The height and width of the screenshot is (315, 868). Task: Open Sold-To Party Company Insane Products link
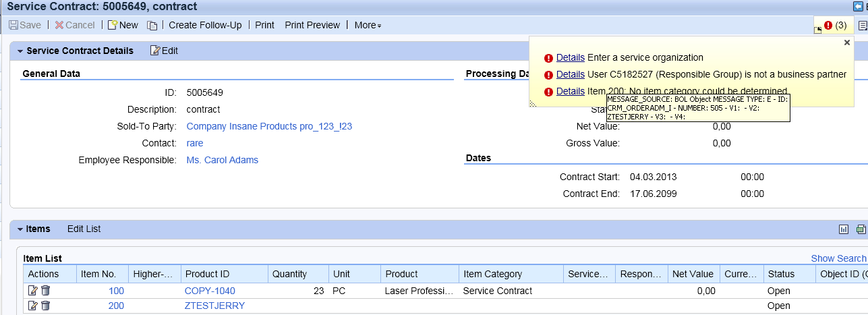click(x=269, y=126)
